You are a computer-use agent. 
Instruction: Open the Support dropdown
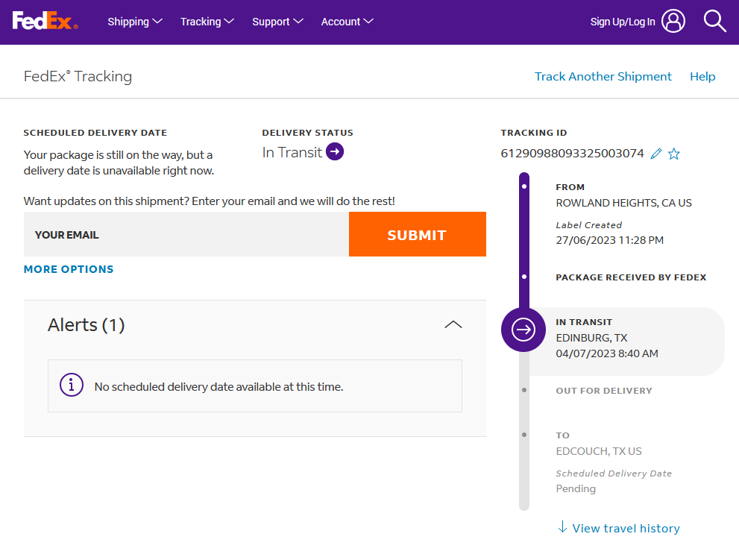[277, 22]
